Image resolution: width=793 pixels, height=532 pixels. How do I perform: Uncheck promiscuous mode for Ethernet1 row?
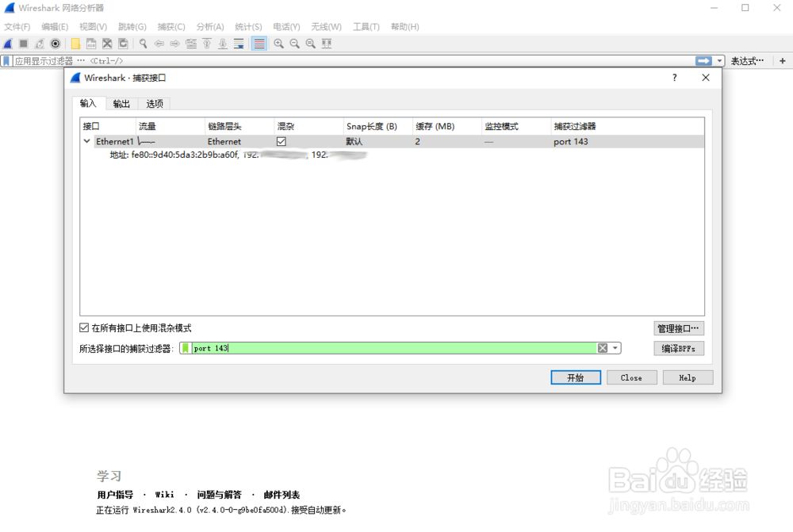point(282,142)
